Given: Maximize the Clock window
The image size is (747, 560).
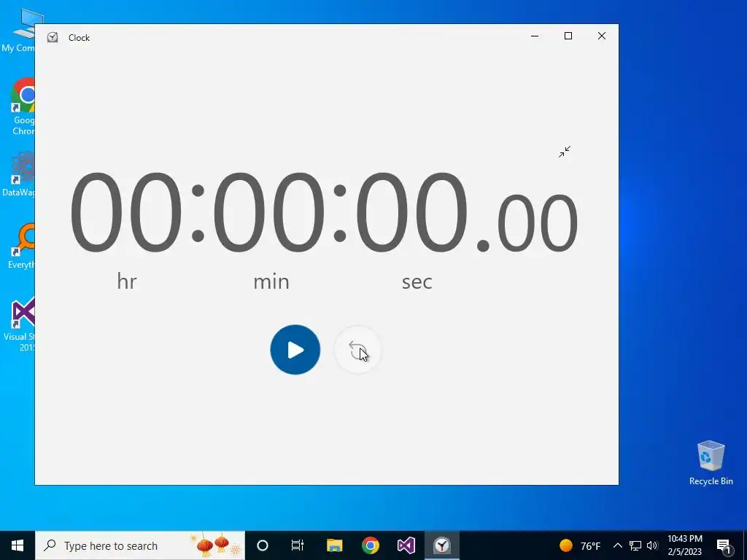Looking at the screenshot, I should [x=568, y=36].
